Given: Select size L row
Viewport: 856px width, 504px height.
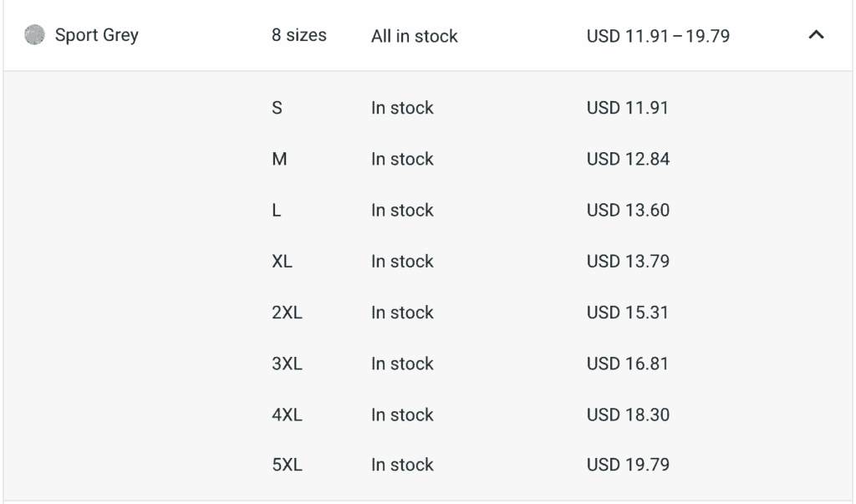Looking at the screenshot, I should point(428,211).
